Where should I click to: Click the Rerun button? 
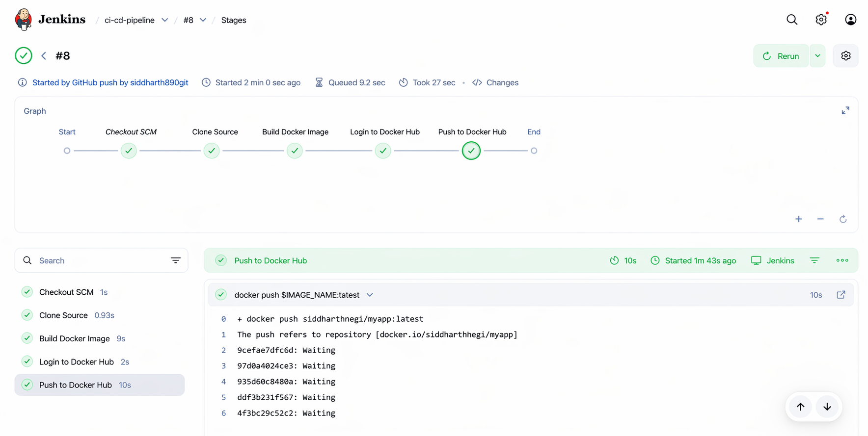(x=781, y=56)
